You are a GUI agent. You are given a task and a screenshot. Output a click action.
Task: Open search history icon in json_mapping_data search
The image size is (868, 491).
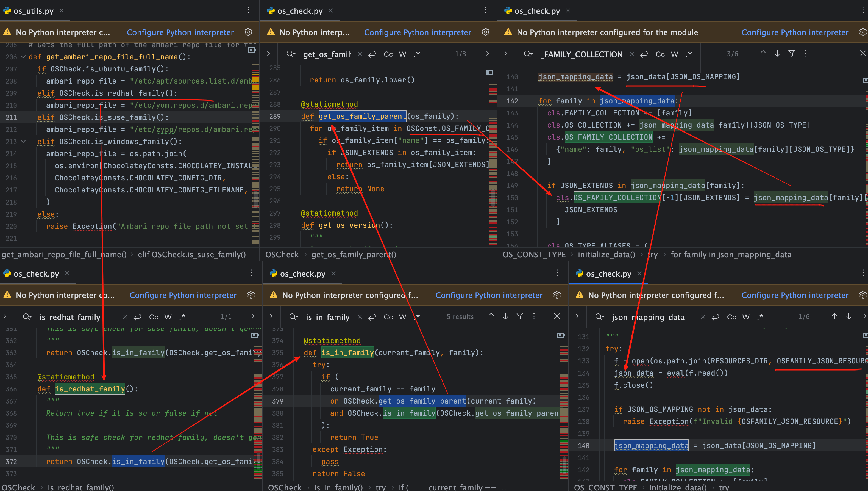pos(599,317)
